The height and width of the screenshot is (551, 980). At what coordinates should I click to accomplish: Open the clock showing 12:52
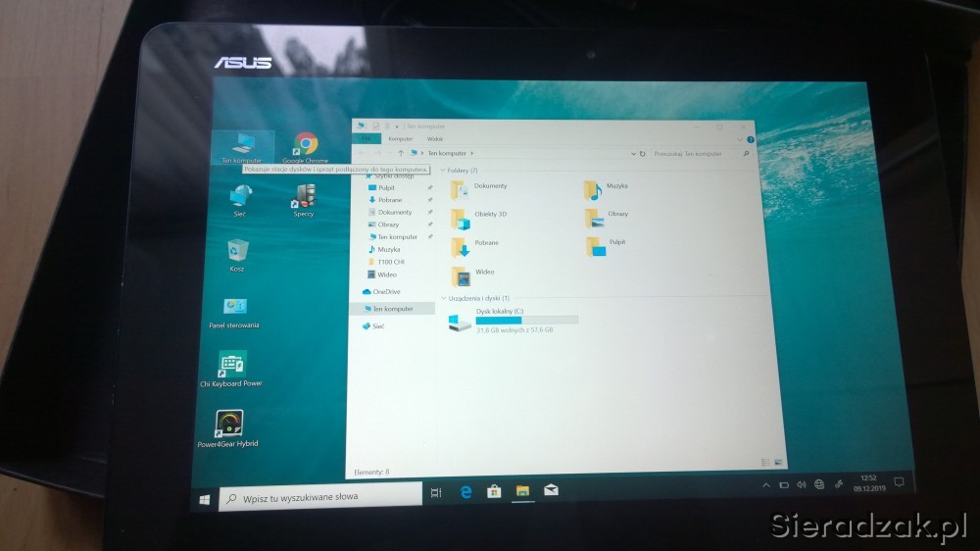[868, 482]
